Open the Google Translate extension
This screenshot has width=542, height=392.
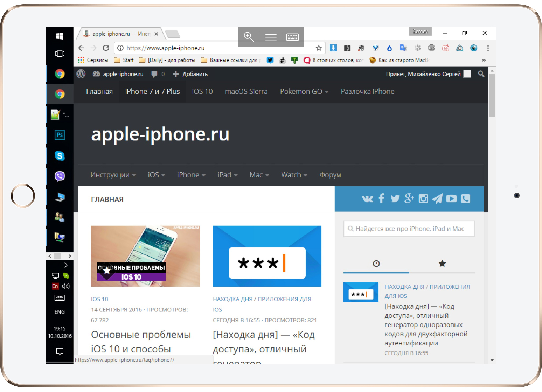(x=403, y=48)
